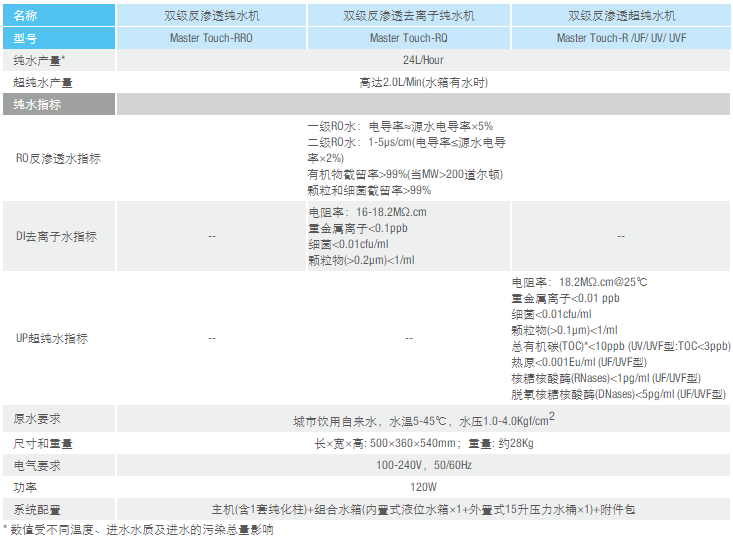The height and width of the screenshot is (543, 733).
Task: Select the 120W power value
Action: pyautogui.click(x=424, y=487)
